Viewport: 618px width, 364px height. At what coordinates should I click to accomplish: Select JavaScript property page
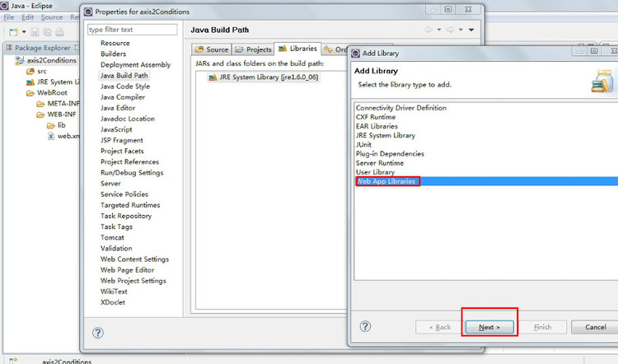[x=116, y=129]
